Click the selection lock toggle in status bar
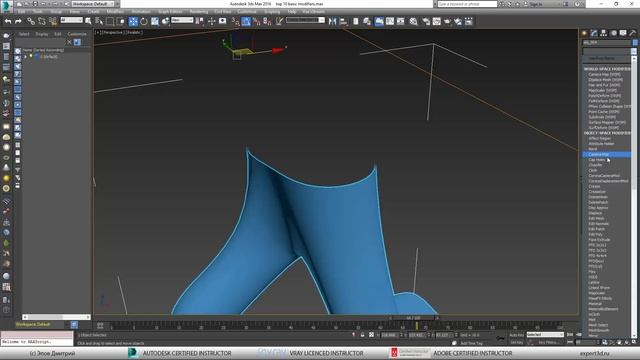Image resolution: width=640 pixels, height=360 pixels. 362,335
